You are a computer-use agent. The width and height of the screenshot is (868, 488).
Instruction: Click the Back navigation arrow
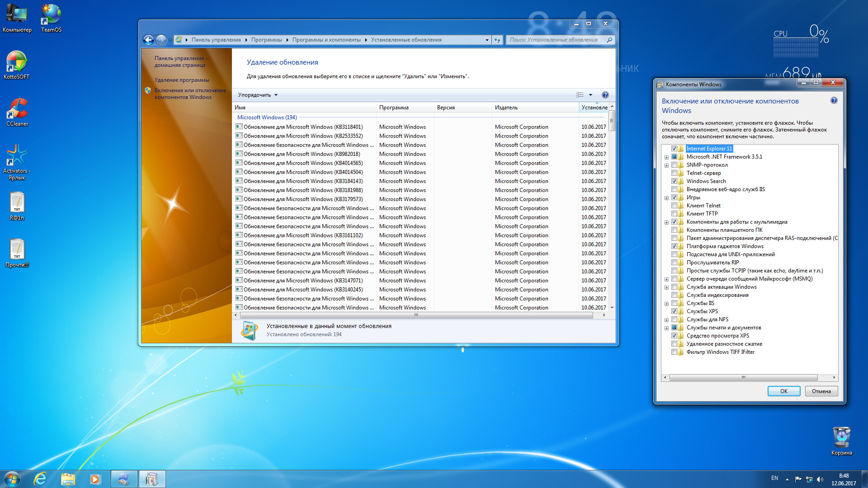148,40
